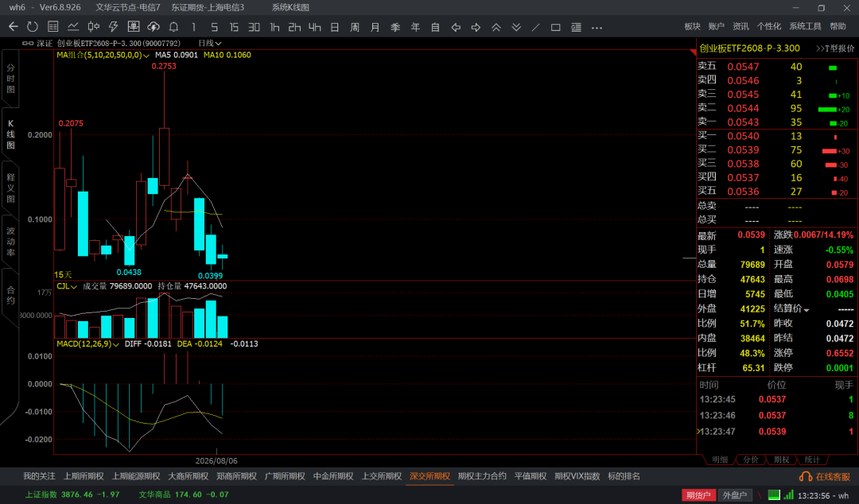Open the MACD(12,26,9) indicator dropdown

[x=87, y=344]
